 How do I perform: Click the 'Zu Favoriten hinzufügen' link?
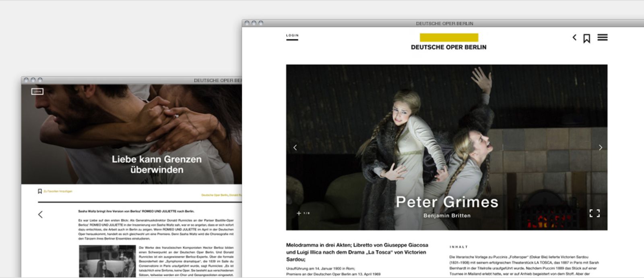[58, 191]
